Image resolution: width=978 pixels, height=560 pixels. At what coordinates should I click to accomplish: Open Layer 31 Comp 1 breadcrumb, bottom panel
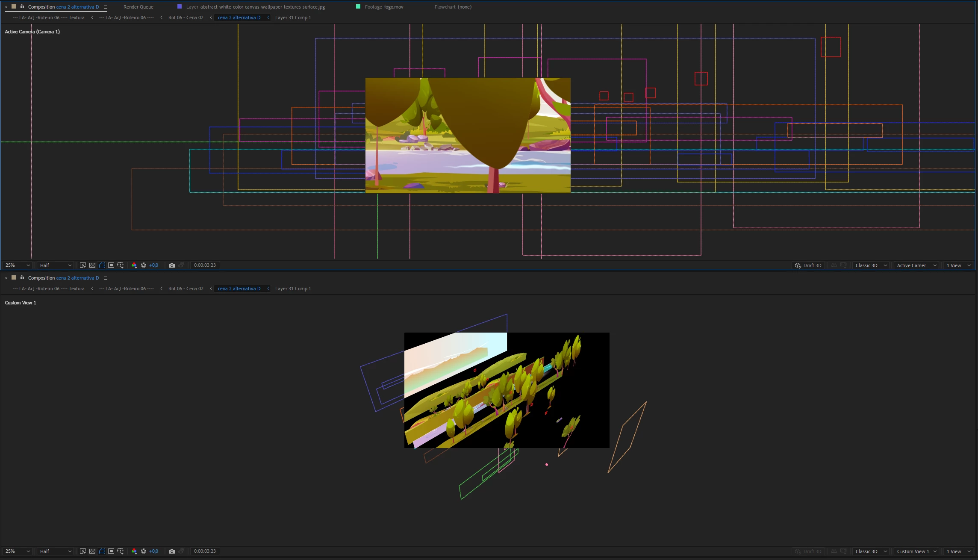pos(293,289)
